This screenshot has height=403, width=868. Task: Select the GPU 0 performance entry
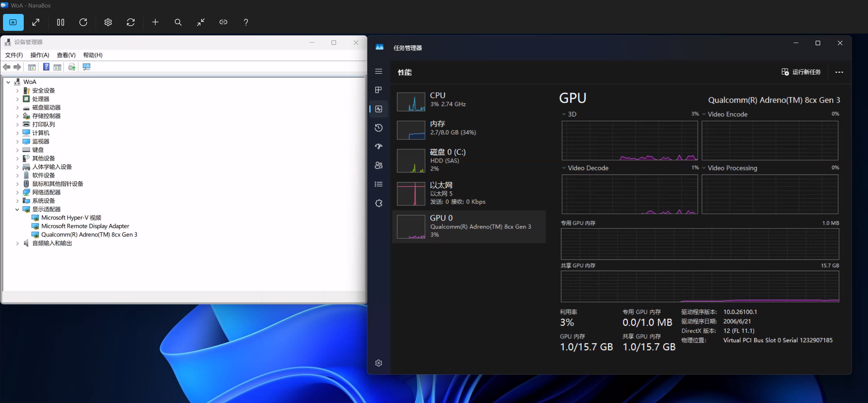tap(469, 227)
